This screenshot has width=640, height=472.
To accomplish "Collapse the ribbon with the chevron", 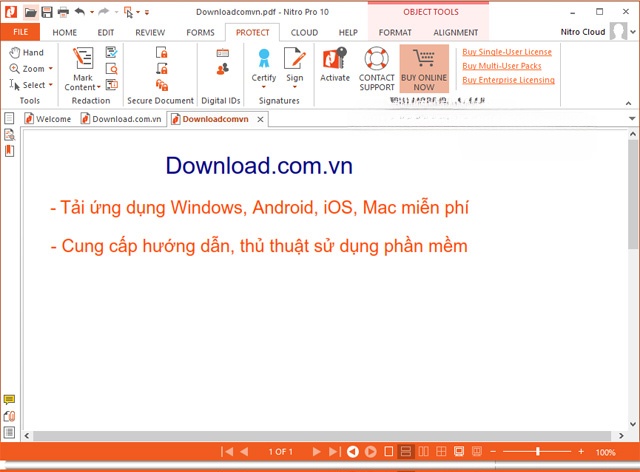I will point(629,103).
